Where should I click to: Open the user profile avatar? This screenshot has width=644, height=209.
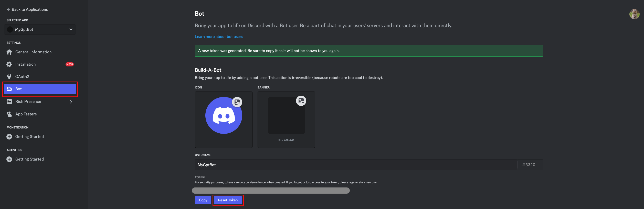pyautogui.click(x=635, y=14)
